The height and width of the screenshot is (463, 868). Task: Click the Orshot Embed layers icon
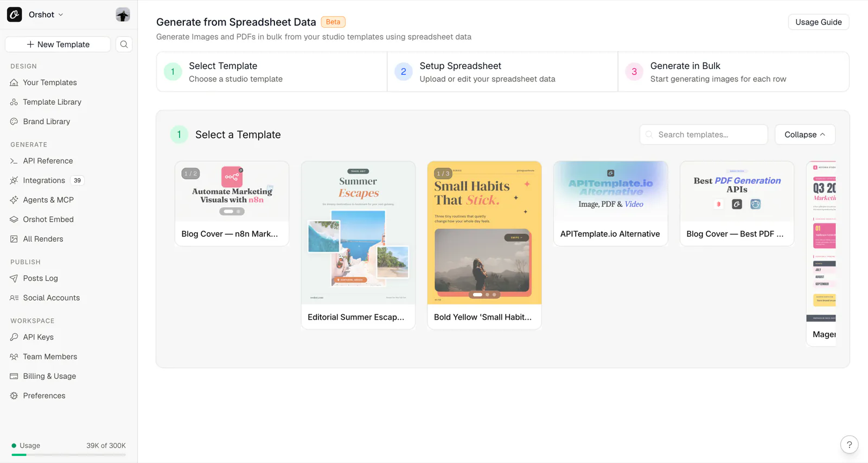click(14, 219)
